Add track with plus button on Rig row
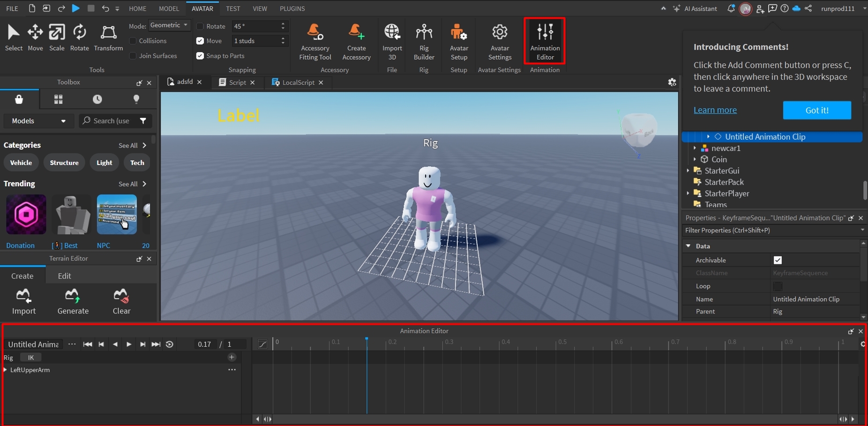868x426 pixels. (x=232, y=357)
